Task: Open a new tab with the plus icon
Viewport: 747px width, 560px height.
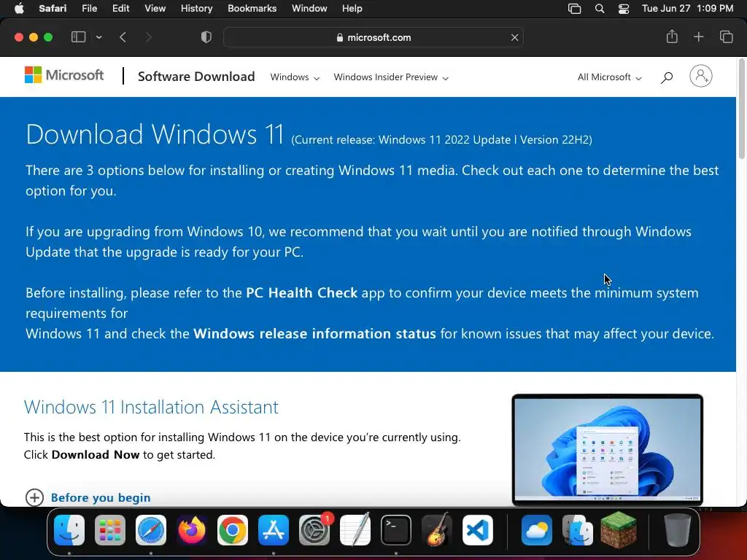Action: tap(698, 36)
